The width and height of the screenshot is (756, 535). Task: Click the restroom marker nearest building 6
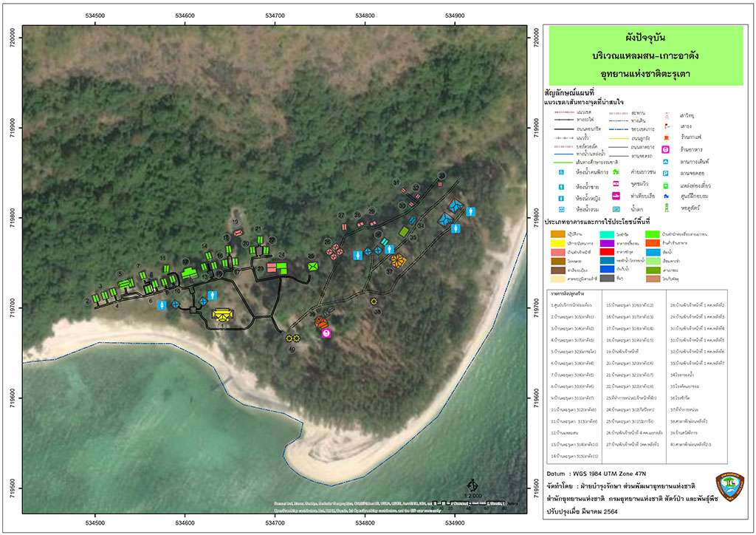[162, 305]
